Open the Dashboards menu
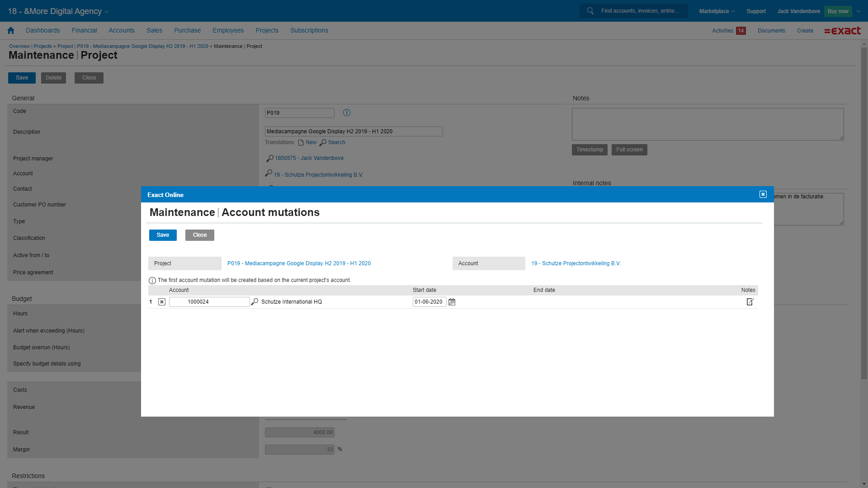868x488 pixels. tap(42, 30)
